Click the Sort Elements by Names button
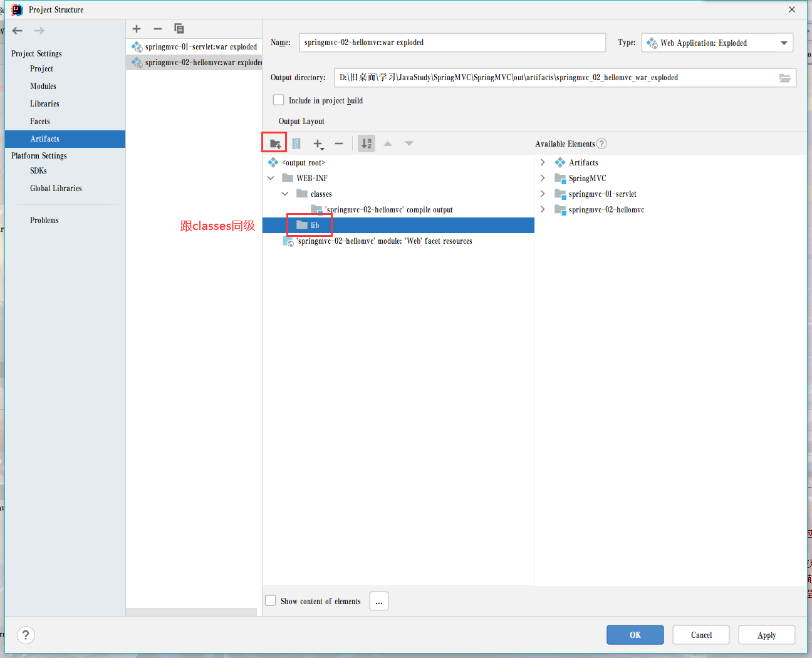This screenshot has width=812, height=658. pyautogui.click(x=367, y=144)
